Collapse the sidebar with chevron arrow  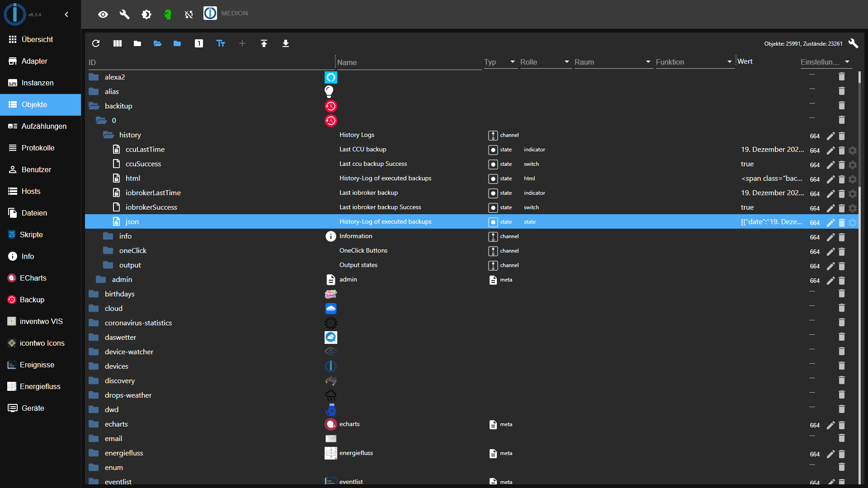click(66, 14)
